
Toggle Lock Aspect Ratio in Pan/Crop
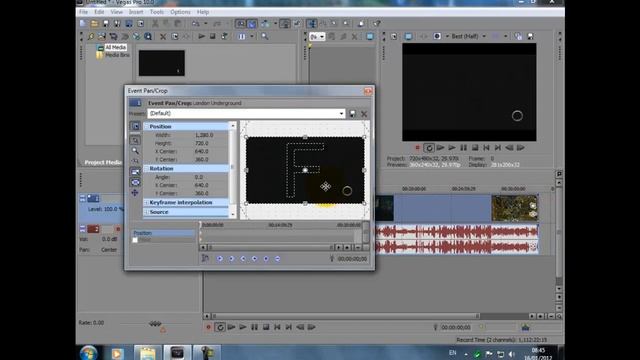pos(135,172)
